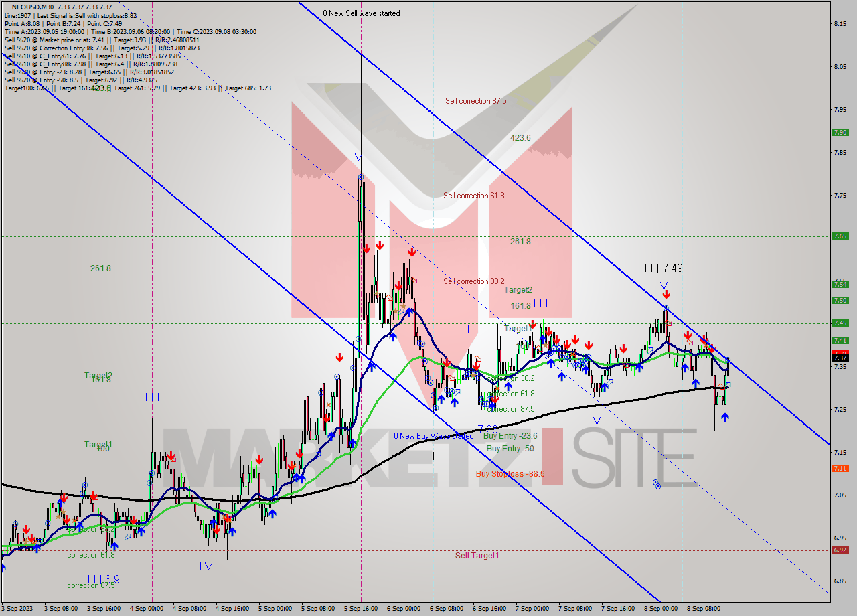Click the red 6.92 price tag
The image size is (857, 616).
pos(840,550)
